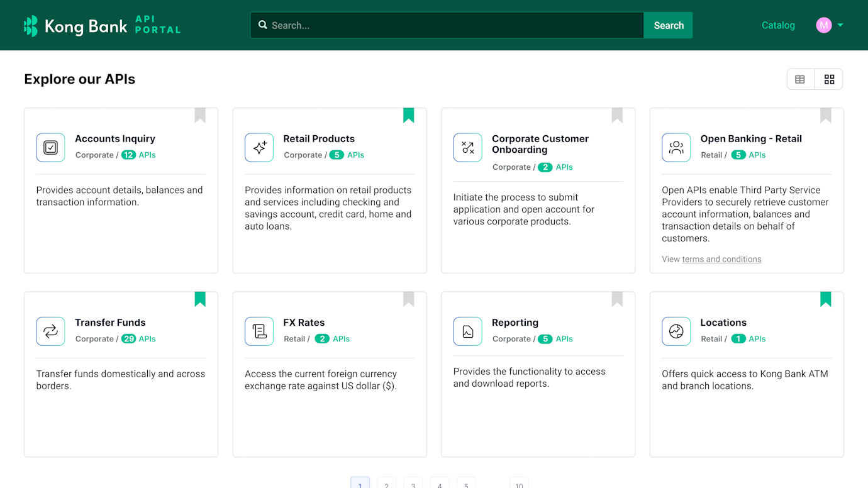
Task: Click the Reporting document icon
Action: [x=467, y=331]
